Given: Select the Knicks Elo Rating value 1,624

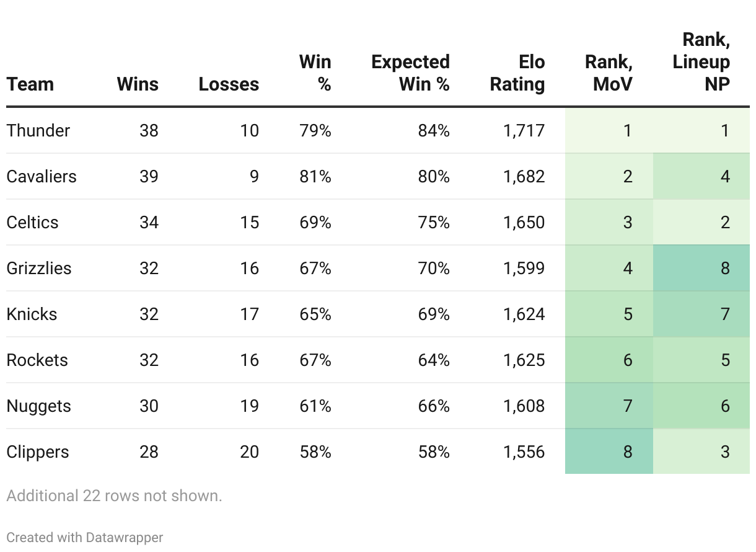Looking at the screenshot, I should tap(524, 314).
